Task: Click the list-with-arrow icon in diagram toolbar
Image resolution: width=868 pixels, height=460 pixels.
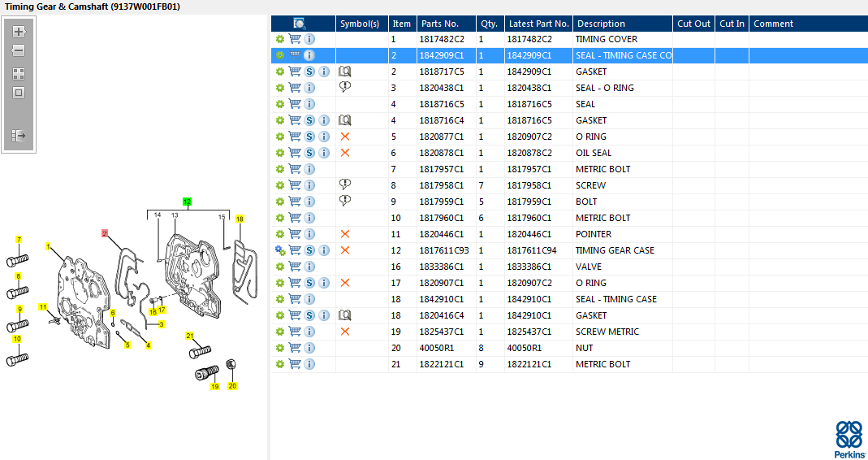Action: pyautogui.click(x=19, y=135)
